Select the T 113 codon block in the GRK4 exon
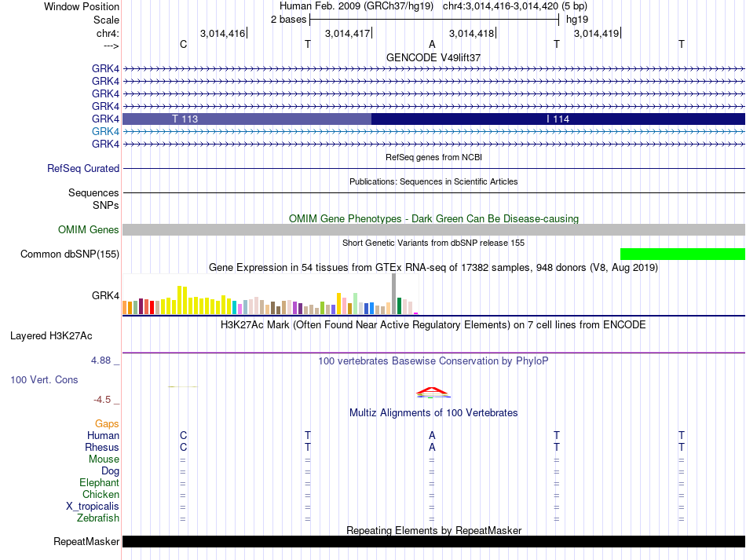This screenshot has height=560, width=746. pyautogui.click(x=247, y=119)
